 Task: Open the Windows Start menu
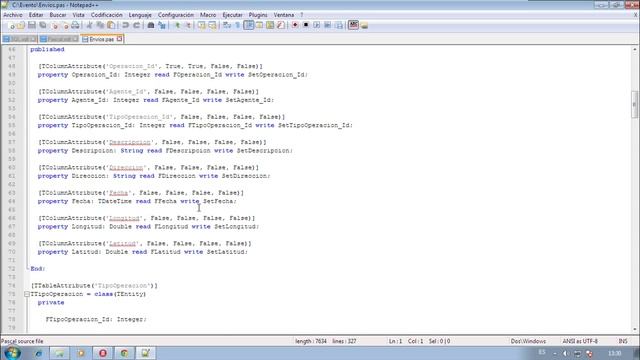pos(12,353)
